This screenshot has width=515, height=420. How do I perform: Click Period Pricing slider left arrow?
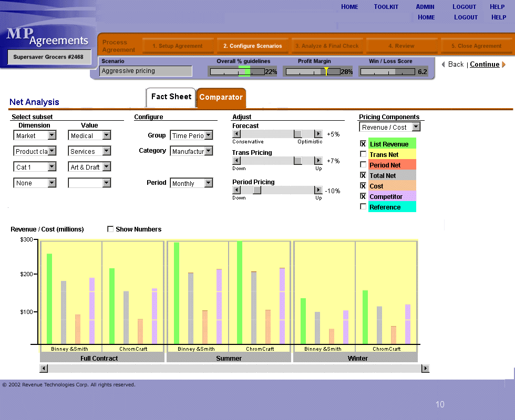236,190
